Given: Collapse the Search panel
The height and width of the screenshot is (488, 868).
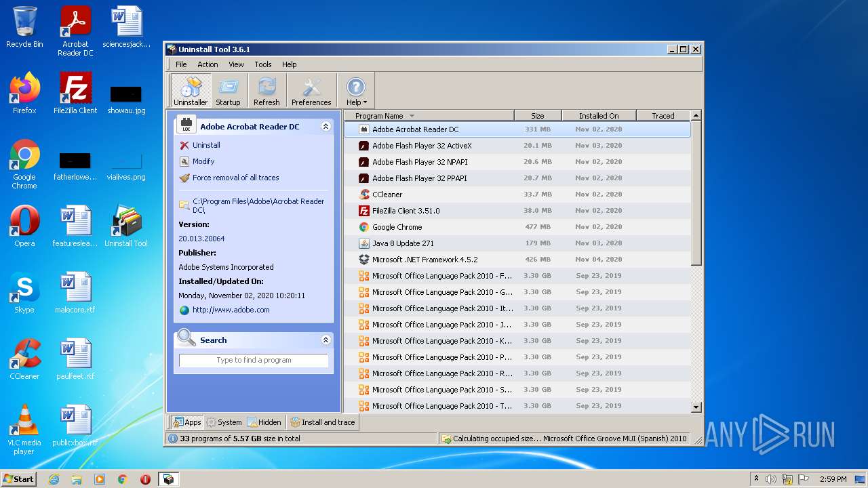Looking at the screenshot, I should [325, 340].
